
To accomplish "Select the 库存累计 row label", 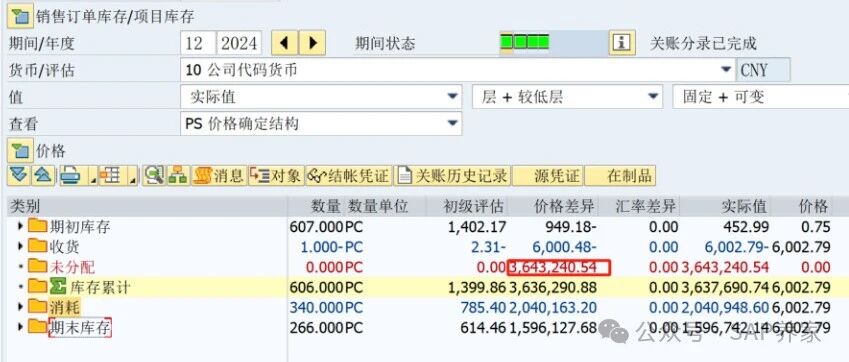I will click(100, 287).
